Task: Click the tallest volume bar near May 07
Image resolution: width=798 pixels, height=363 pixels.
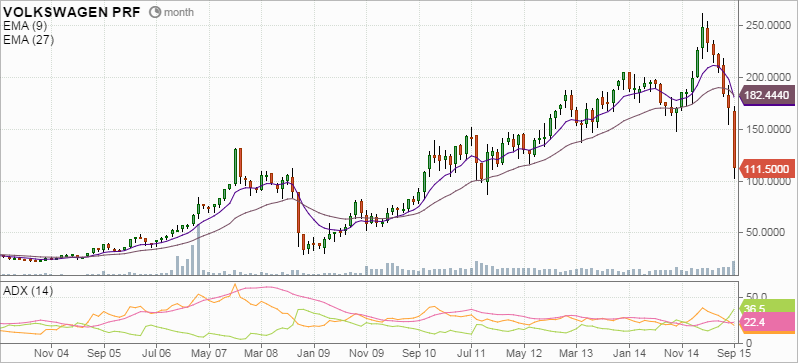Action: click(198, 250)
